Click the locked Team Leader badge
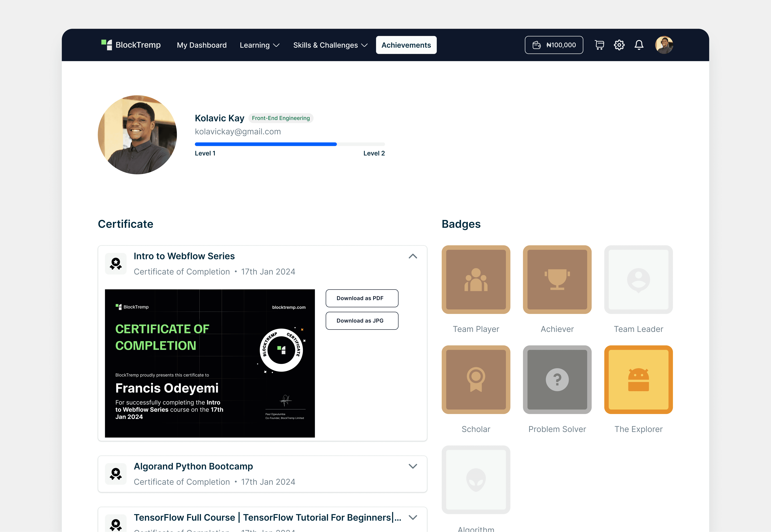Image resolution: width=771 pixels, height=532 pixels. [x=638, y=280]
